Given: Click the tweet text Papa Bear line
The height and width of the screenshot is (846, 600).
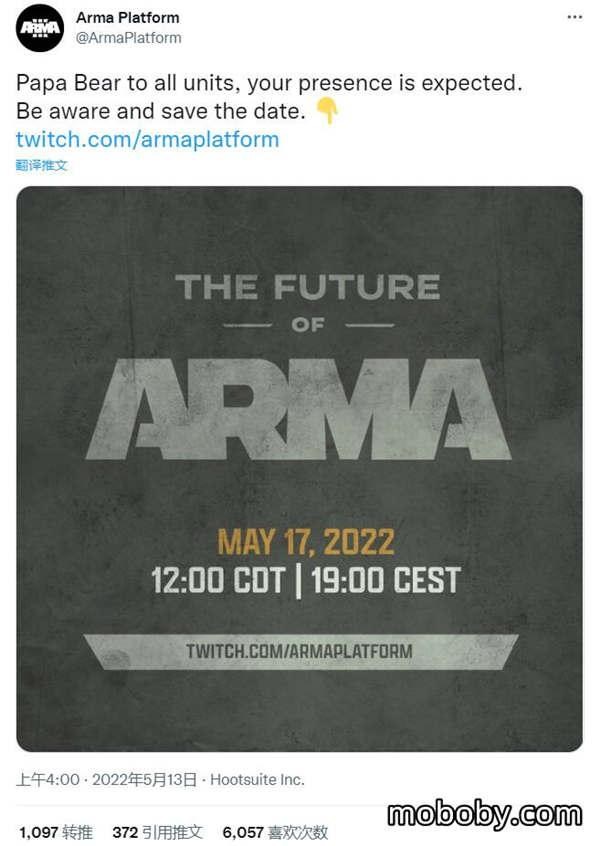Looking at the screenshot, I should pyautogui.click(x=269, y=83).
